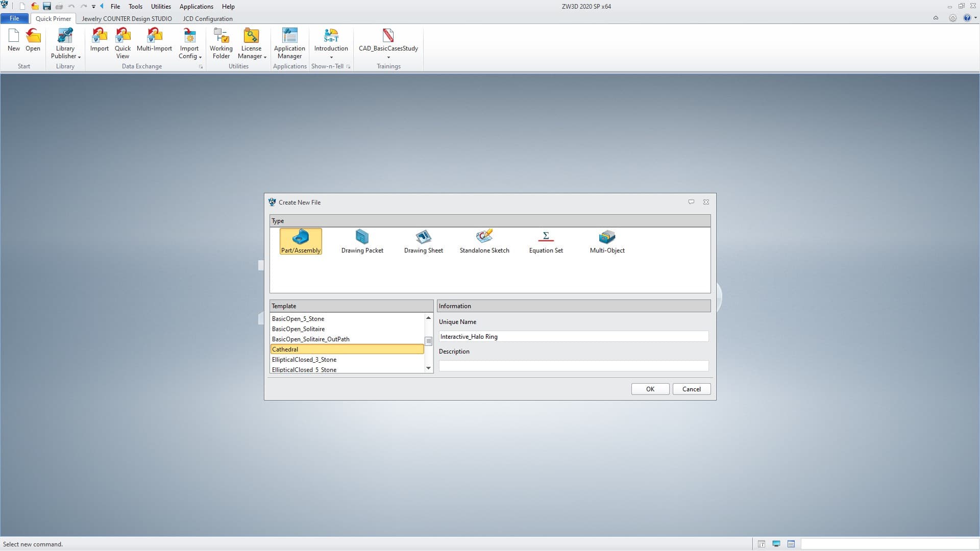Launch Quick View from ribbon

click(122, 43)
